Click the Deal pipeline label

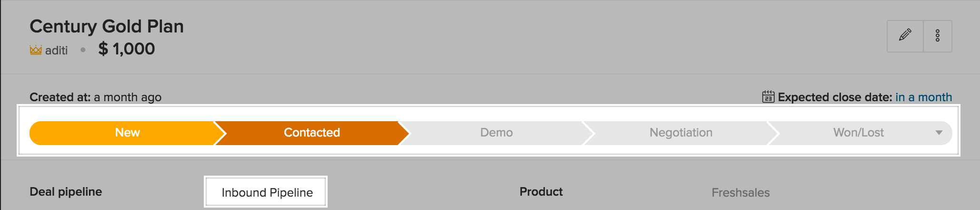(66, 192)
